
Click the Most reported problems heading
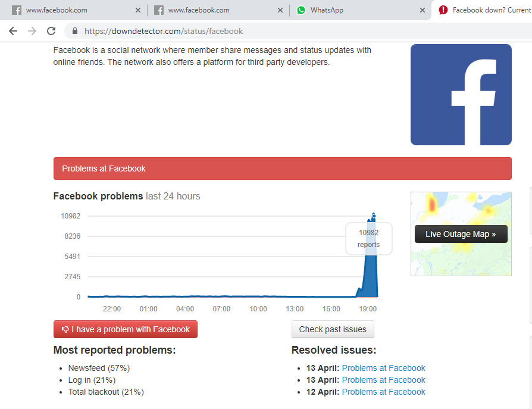coord(114,350)
